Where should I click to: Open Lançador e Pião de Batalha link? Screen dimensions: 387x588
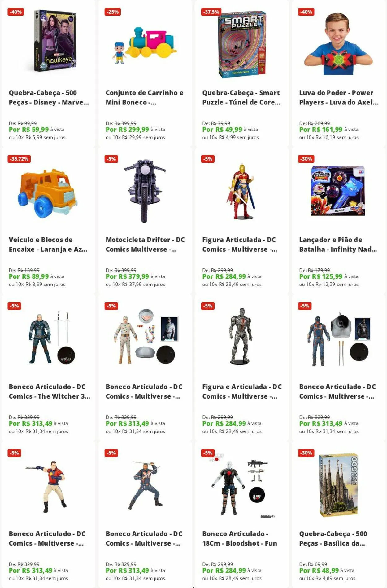coord(338,244)
